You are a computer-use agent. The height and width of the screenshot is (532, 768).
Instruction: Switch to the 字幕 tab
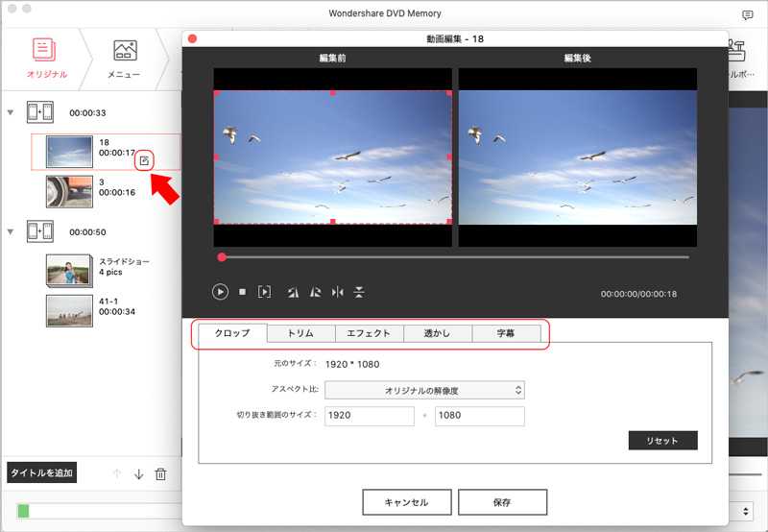click(x=506, y=333)
